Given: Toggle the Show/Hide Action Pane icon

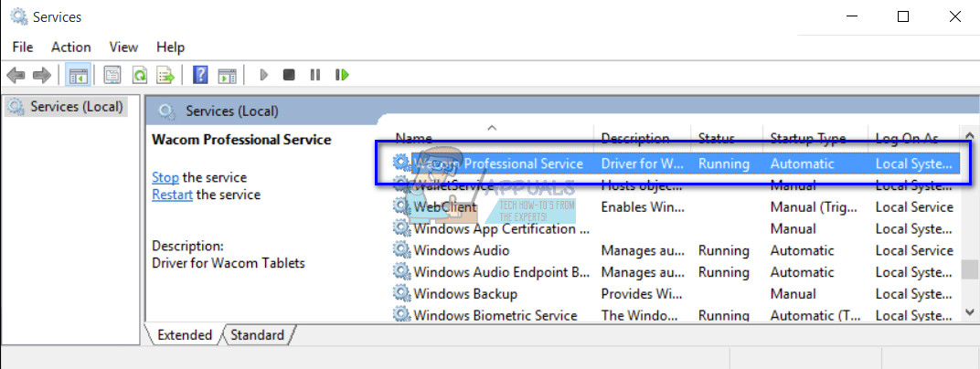Looking at the screenshot, I should 227,76.
